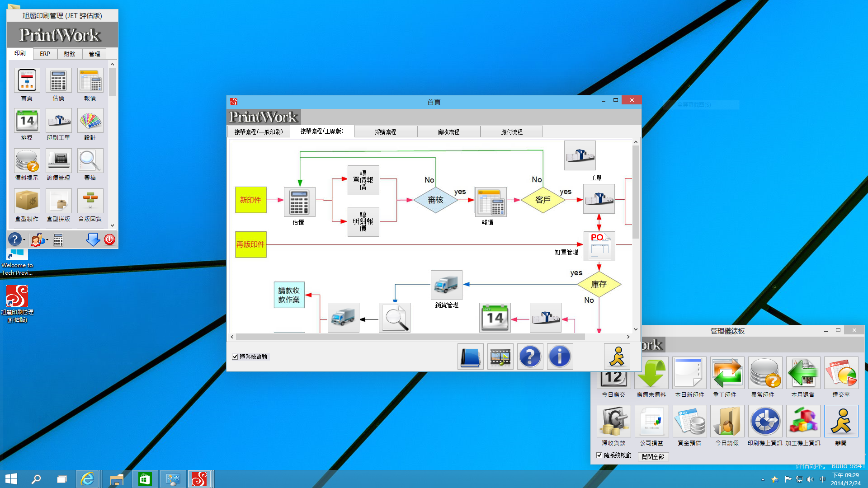Open 詢價管理 fax icon
This screenshot has height=488, width=868.
coord(58,160)
